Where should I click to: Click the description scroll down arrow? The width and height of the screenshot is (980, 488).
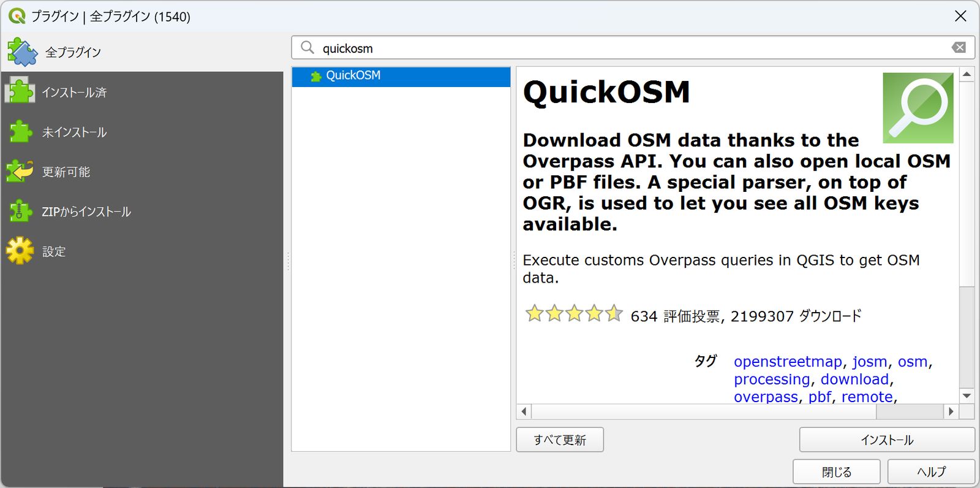[x=967, y=396]
